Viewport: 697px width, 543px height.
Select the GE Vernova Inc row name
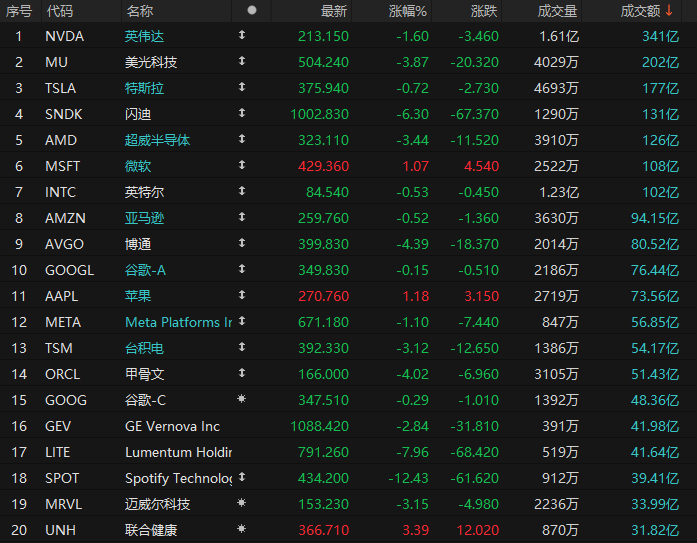click(x=172, y=426)
